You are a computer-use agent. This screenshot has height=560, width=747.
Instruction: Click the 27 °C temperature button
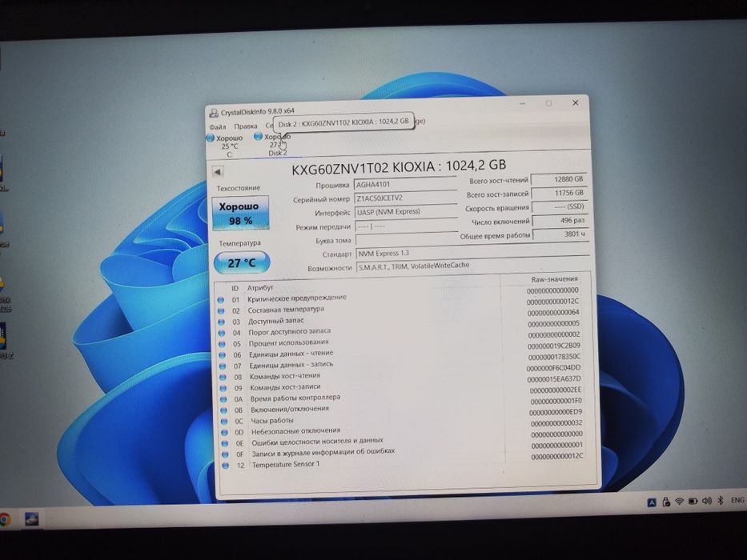[x=242, y=263]
